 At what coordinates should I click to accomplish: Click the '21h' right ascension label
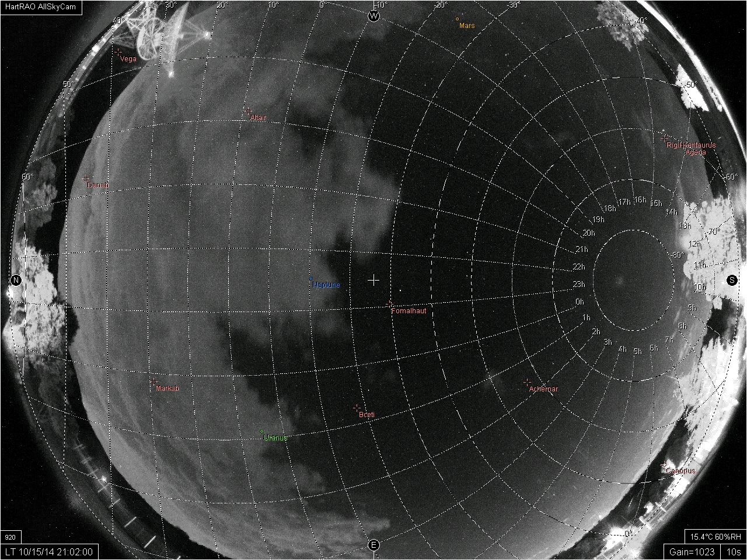tap(581, 250)
